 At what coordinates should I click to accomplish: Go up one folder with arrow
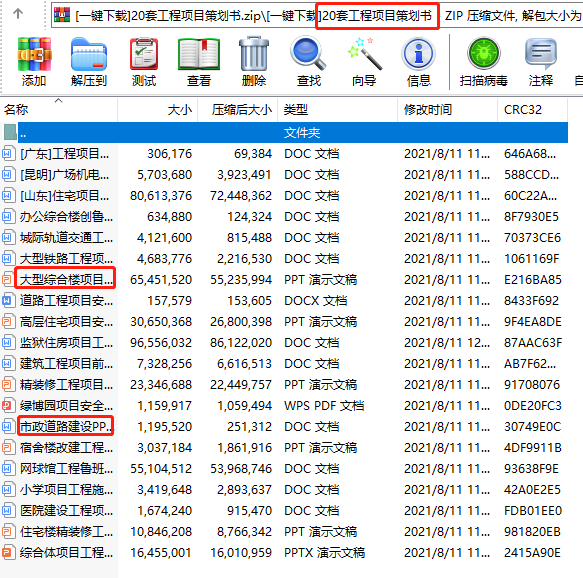coord(18,14)
